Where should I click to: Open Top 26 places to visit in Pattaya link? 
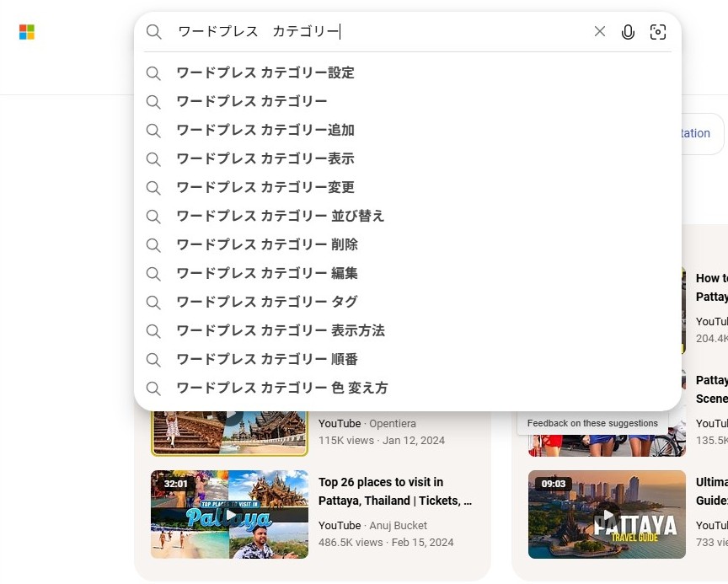[x=394, y=491]
